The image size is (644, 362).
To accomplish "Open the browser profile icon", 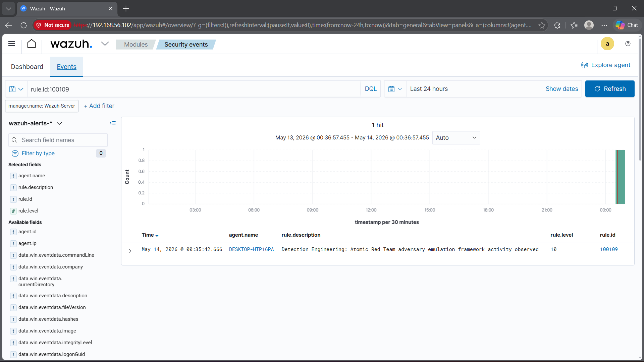I will (x=589, y=25).
